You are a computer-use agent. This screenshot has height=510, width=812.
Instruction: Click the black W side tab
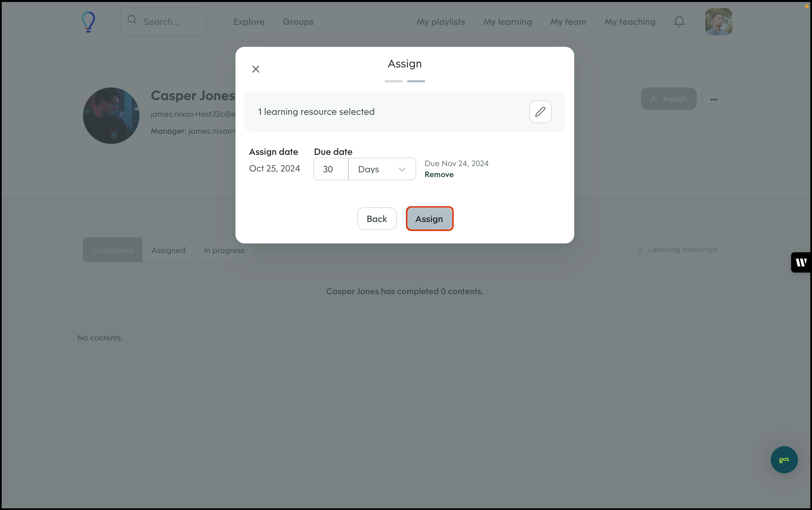click(801, 262)
